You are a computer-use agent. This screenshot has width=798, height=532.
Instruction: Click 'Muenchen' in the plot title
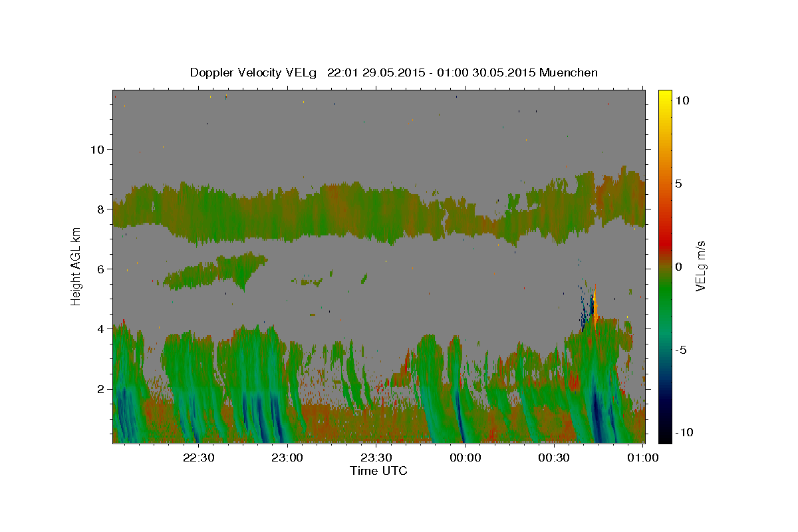pos(569,72)
